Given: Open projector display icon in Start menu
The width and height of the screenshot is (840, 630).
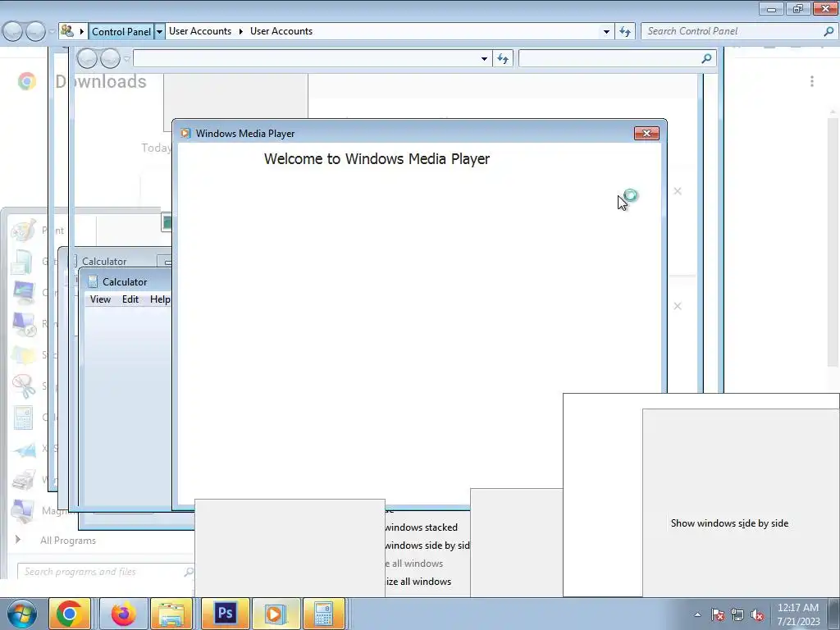Looking at the screenshot, I should [24, 293].
